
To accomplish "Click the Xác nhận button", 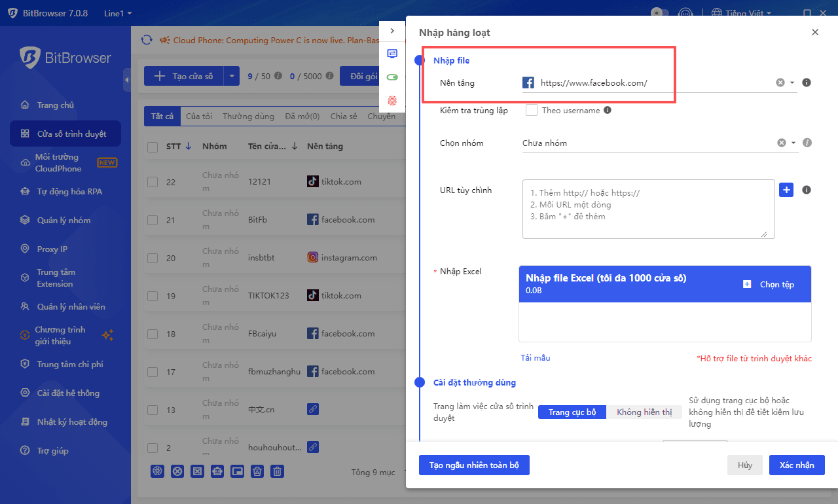I will pos(797,465).
